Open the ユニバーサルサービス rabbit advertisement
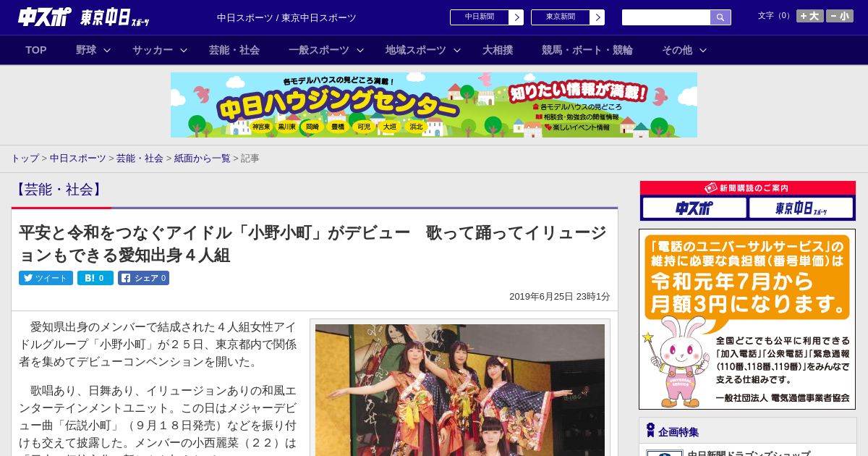Viewport: 868px width, 456px height. point(747,319)
